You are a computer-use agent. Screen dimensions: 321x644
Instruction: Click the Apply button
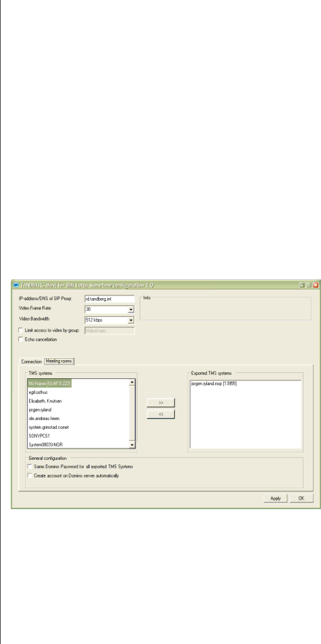[x=275, y=498]
